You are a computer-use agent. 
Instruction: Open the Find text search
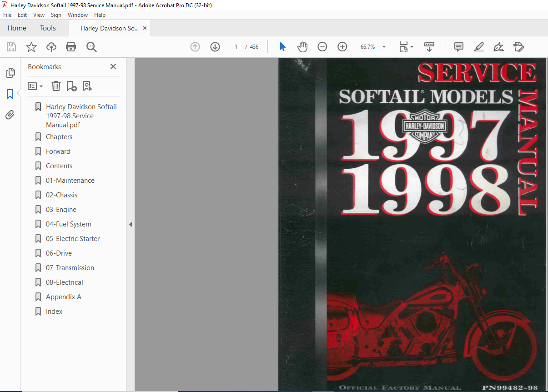pyautogui.click(x=91, y=47)
